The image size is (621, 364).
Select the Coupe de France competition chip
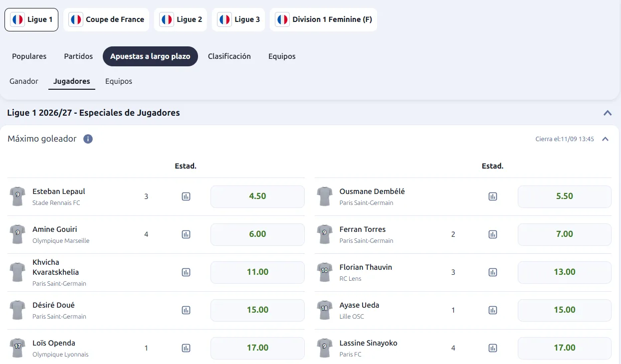[106, 19]
